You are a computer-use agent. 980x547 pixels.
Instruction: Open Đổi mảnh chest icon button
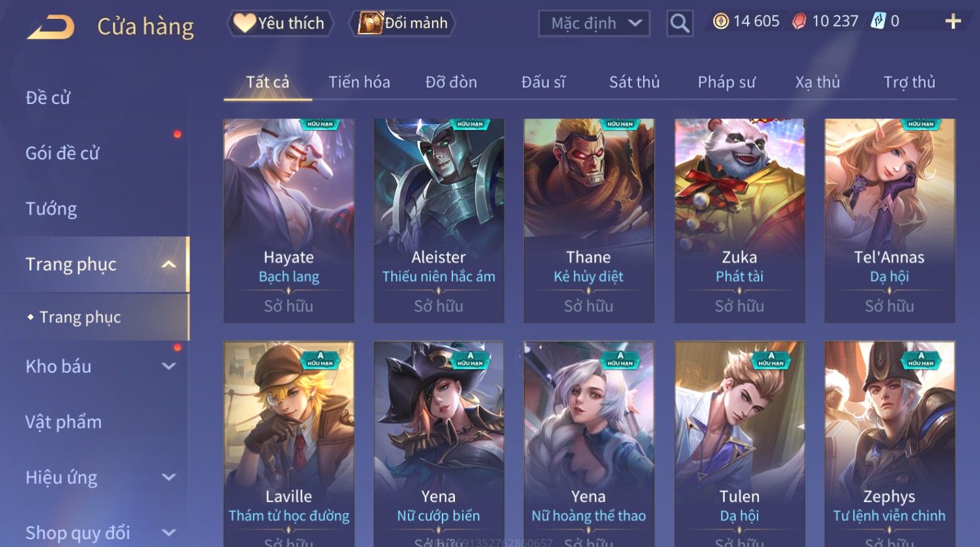(x=402, y=23)
